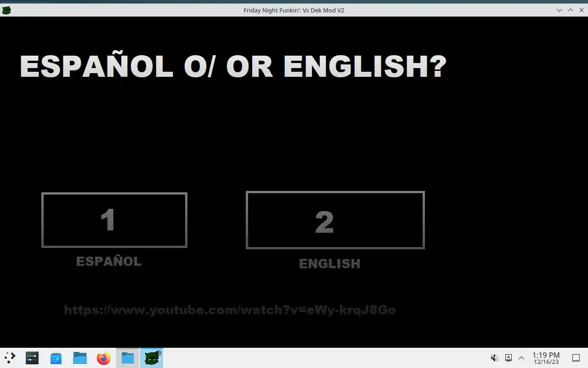The image size is (588, 368).
Task: Select the Vs Dek Mod game taskbar entry
Action: (152, 358)
